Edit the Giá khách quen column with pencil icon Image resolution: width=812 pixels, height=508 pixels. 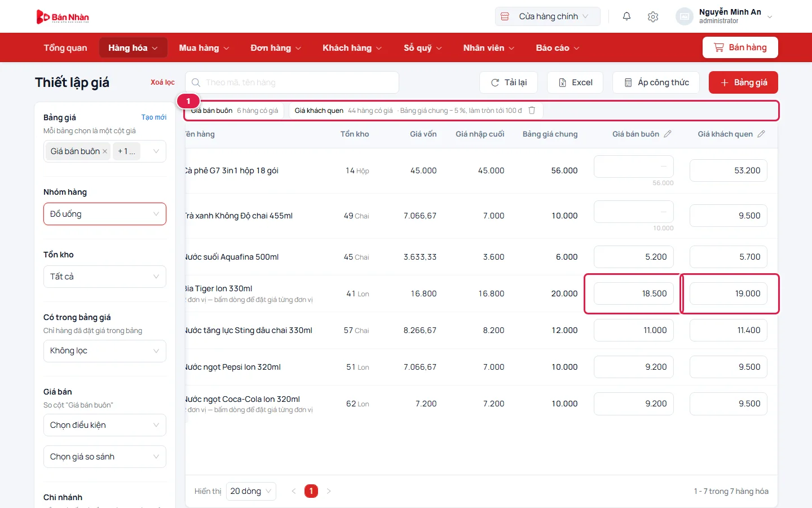(x=761, y=134)
